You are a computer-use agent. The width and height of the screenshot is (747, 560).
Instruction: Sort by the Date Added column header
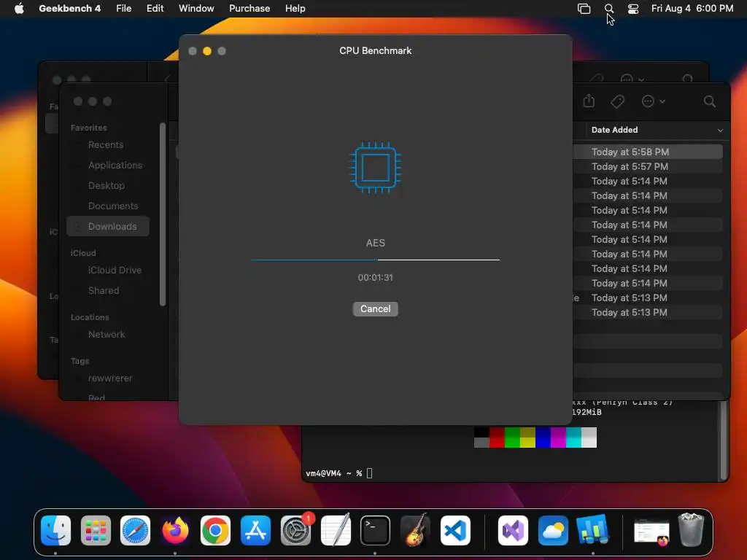[x=614, y=130]
